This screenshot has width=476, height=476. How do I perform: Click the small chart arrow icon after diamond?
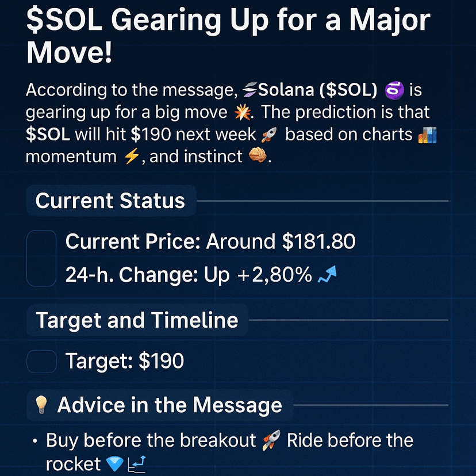pyautogui.click(x=137, y=465)
